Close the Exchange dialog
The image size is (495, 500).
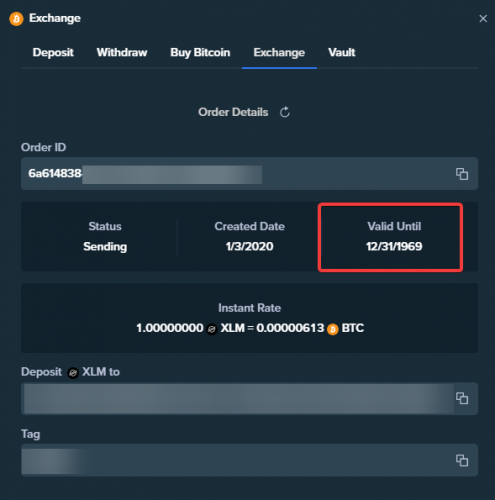[x=483, y=18]
